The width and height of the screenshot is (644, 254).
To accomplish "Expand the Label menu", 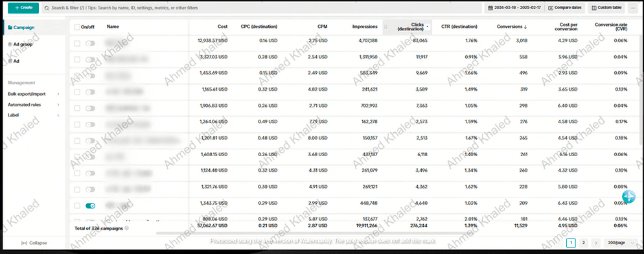I will pyautogui.click(x=34, y=115).
